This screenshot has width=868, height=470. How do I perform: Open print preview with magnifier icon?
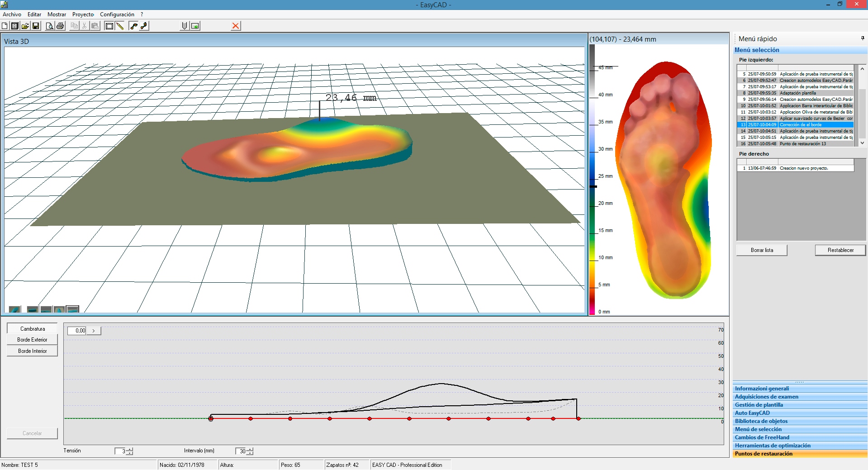50,26
